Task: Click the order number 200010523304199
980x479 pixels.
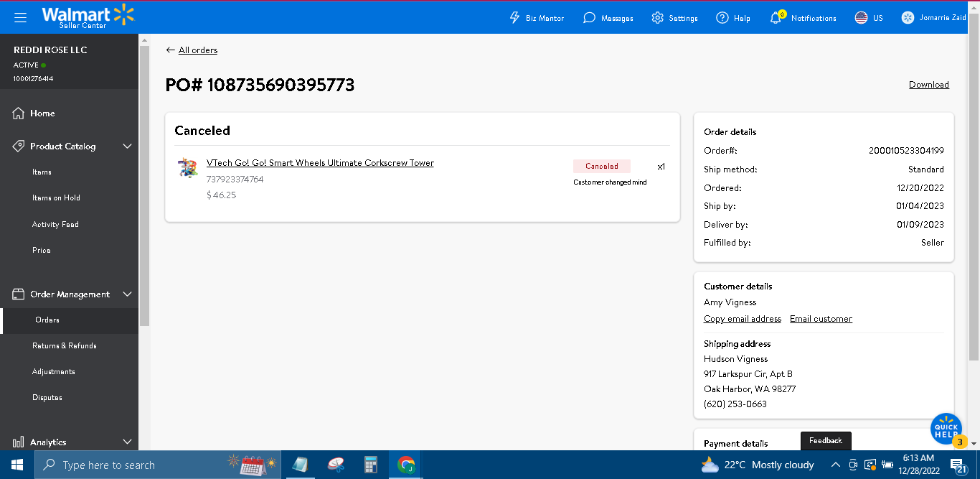Action: click(906, 151)
